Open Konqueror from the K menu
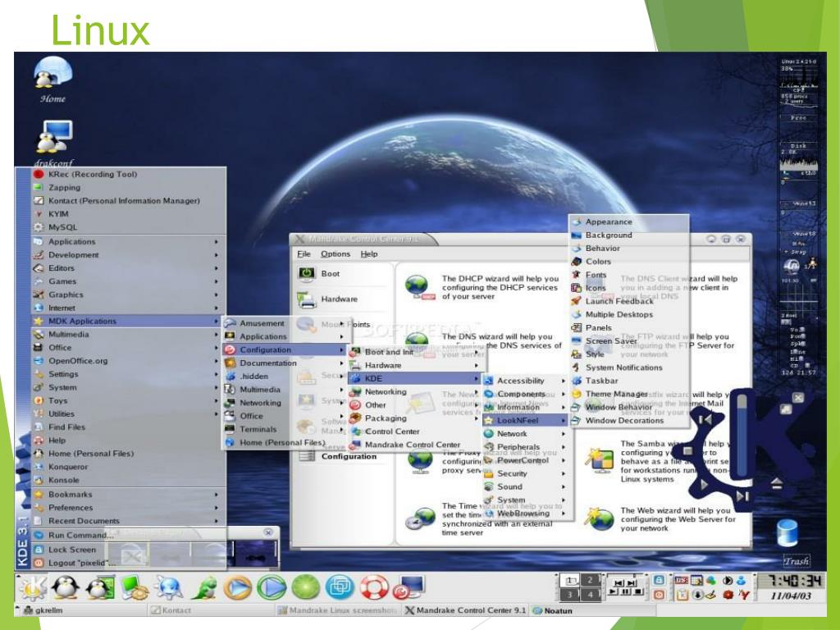 [129, 467]
